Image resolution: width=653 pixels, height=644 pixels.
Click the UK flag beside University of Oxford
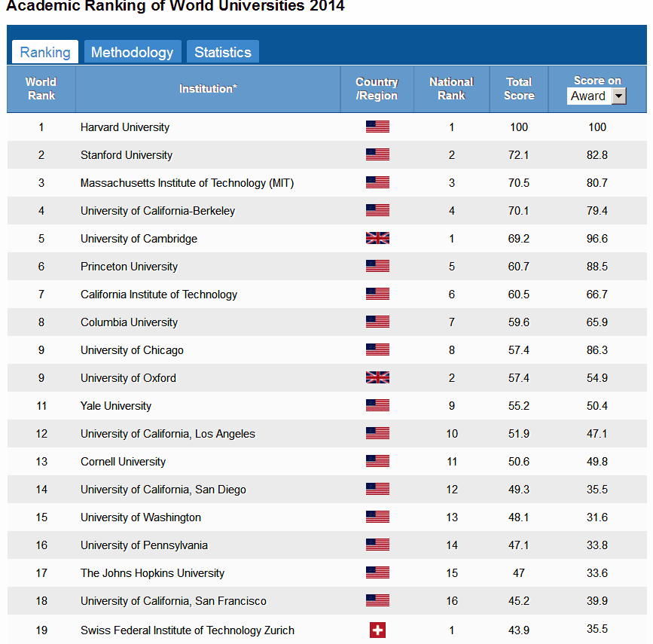(377, 377)
